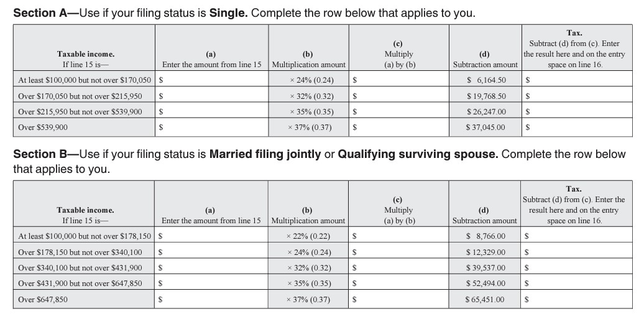The height and width of the screenshot is (314, 644).
Task: Click Section A Tax result field, 37% row
Action: (x=578, y=127)
